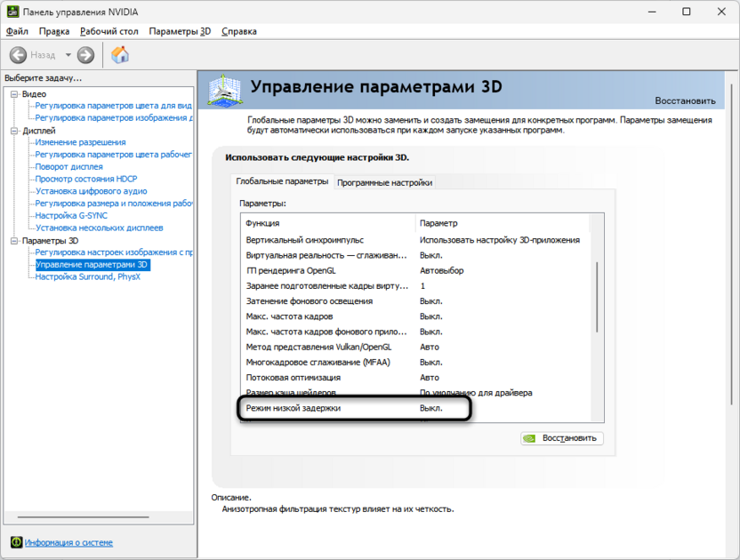The image size is (740, 560).
Task: Close the NVIDIA control panel window
Action: coord(721,12)
